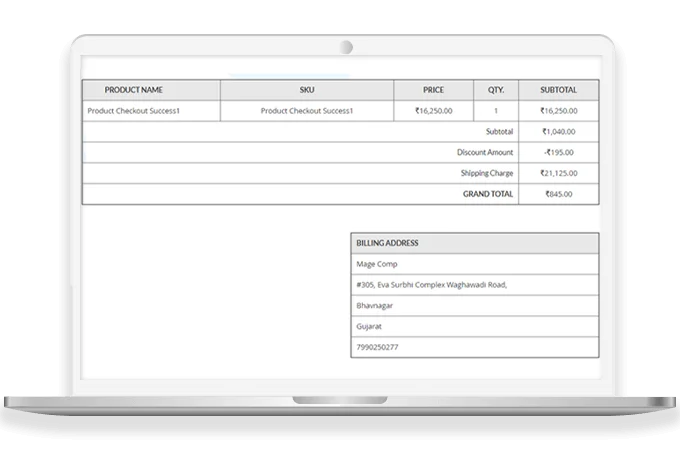Select the grand total value ₹845.00
The height and width of the screenshot is (450, 680).
pyautogui.click(x=558, y=194)
